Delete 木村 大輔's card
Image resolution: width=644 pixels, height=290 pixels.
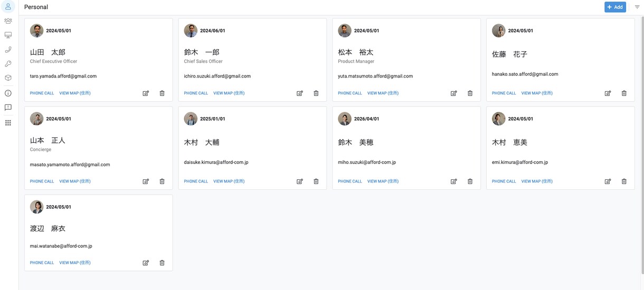[x=316, y=181]
